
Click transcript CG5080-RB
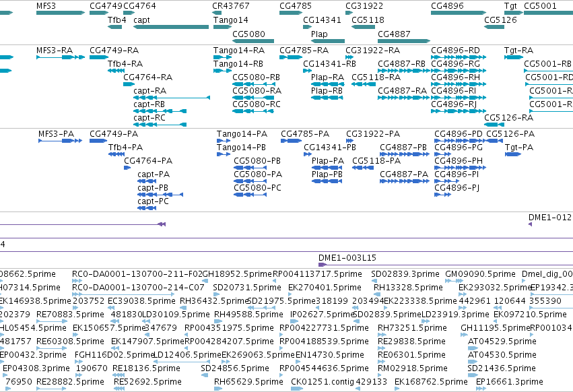[x=253, y=84]
